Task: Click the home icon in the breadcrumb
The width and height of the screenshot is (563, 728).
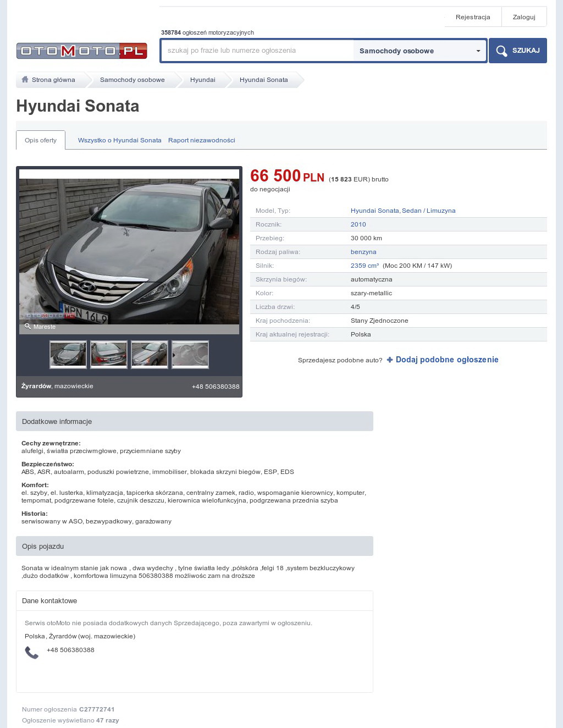Action: [25, 80]
